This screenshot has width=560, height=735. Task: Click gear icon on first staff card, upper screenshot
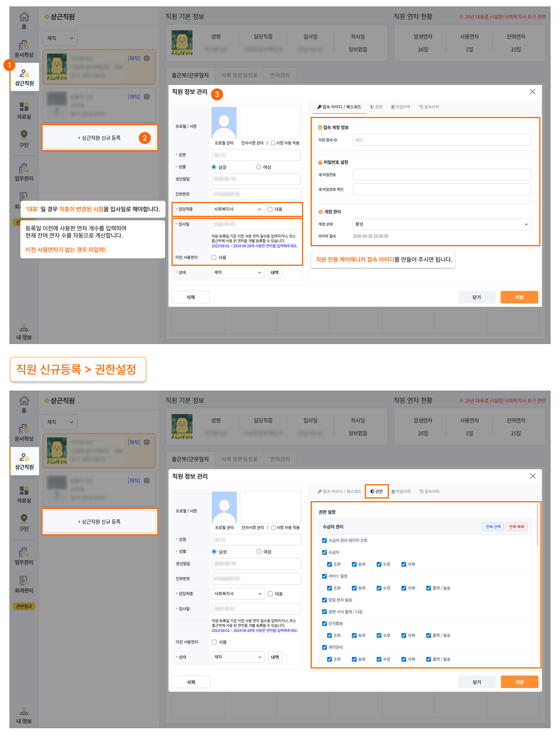tap(147, 58)
